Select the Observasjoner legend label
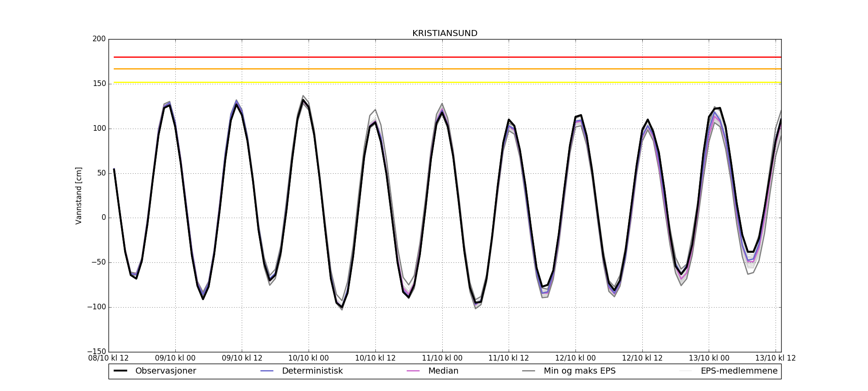 165,371
